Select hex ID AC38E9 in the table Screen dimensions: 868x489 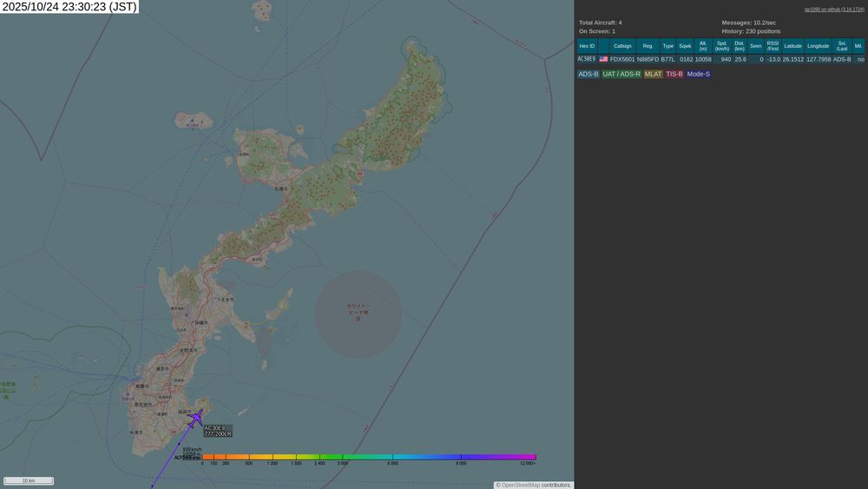pyautogui.click(x=586, y=59)
